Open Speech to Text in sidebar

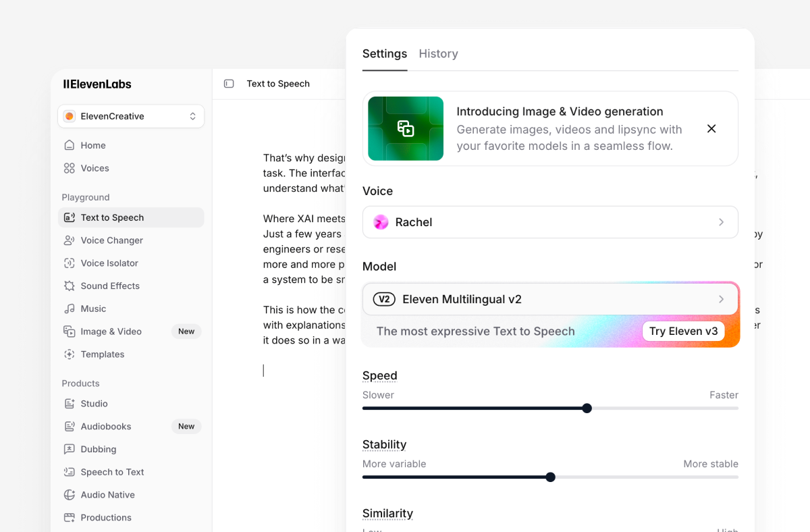point(112,472)
